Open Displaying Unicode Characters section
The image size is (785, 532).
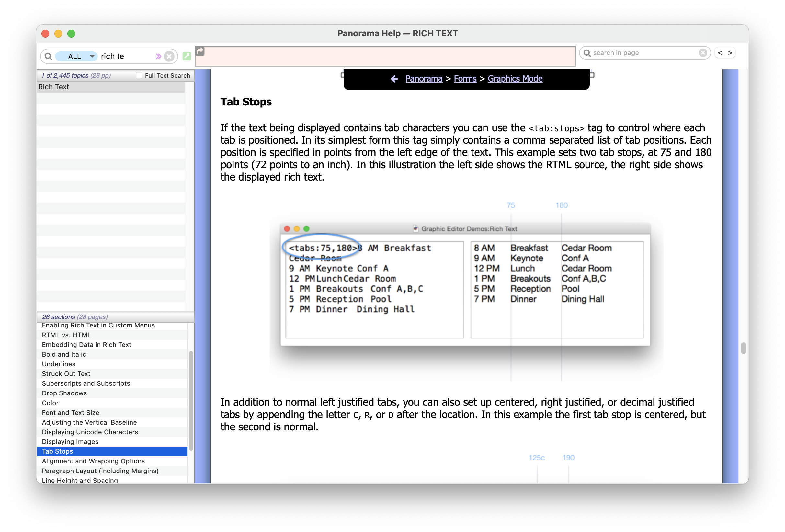pyautogui.click(x=112, y=432)
